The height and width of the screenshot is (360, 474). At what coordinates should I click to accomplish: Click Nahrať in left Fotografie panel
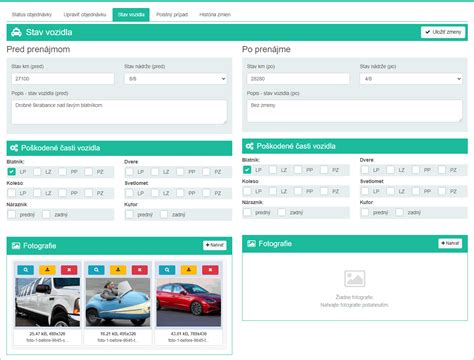click(215, 245)
